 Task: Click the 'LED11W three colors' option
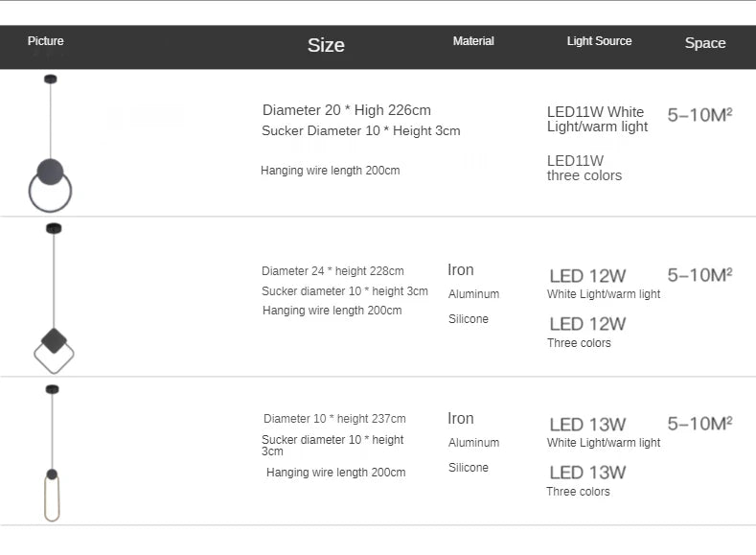[584, 168]
